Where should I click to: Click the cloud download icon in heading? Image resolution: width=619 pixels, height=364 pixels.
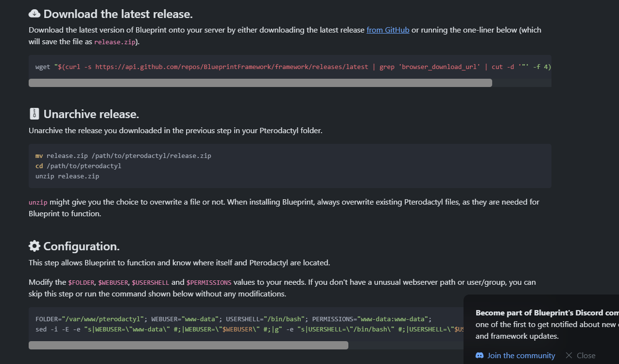[34, 14]
